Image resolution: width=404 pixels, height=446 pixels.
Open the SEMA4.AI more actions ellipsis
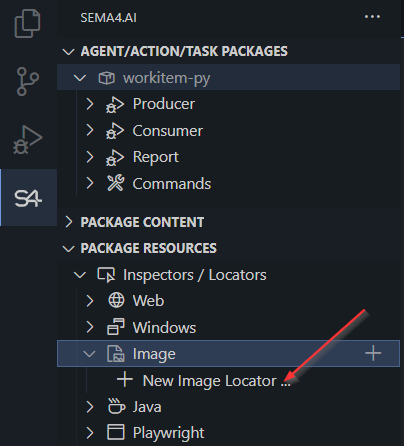372,17
